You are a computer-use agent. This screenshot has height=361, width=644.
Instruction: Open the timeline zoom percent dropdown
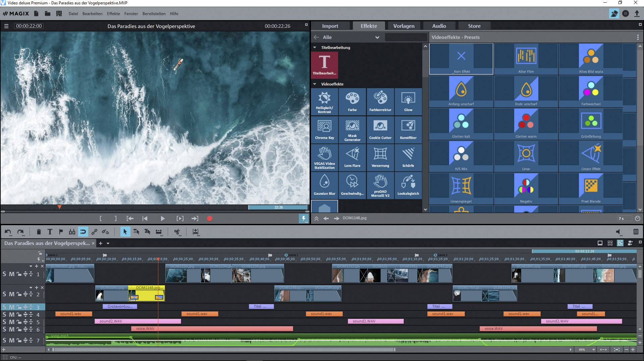(x=594, y=350)
